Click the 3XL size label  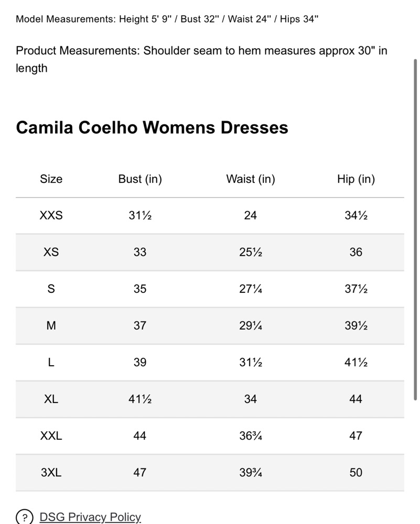pos(51,473)
